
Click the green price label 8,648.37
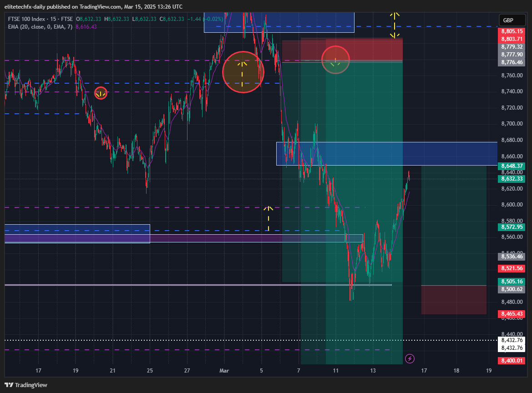pos(512,166)
